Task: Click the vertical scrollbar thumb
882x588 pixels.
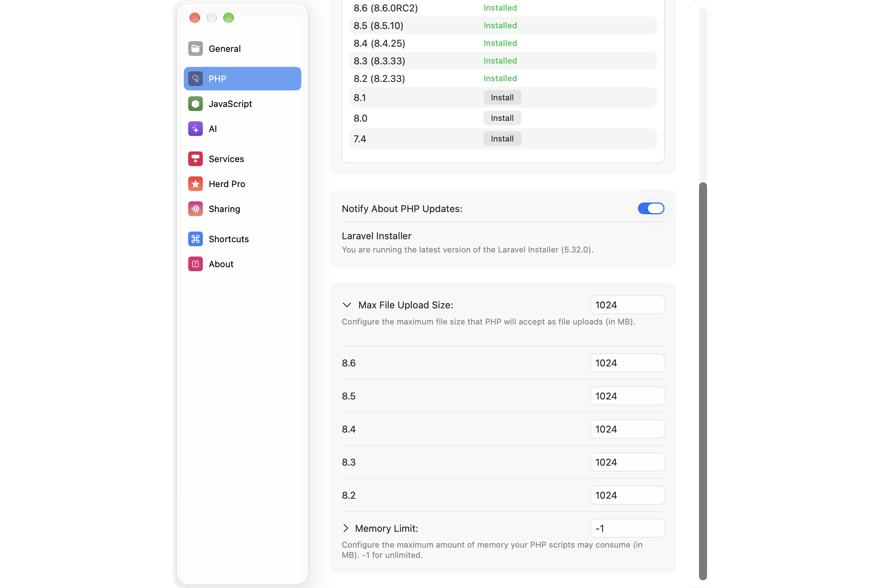Action: [703, 381]
